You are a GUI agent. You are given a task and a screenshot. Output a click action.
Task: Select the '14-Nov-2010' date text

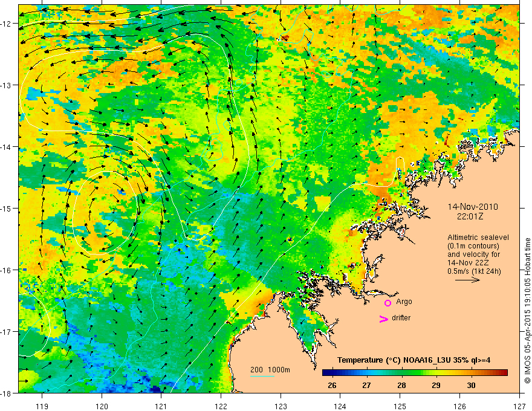[473, 207]
